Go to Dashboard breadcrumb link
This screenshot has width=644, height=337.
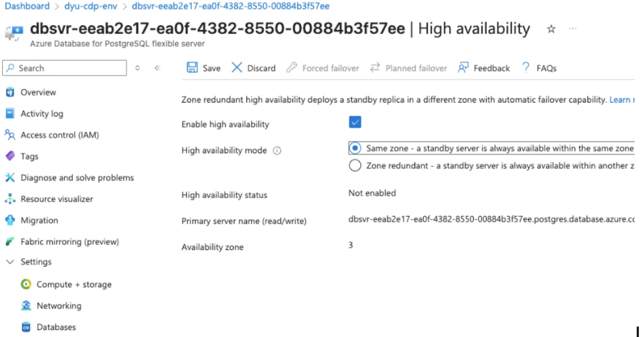27,6
